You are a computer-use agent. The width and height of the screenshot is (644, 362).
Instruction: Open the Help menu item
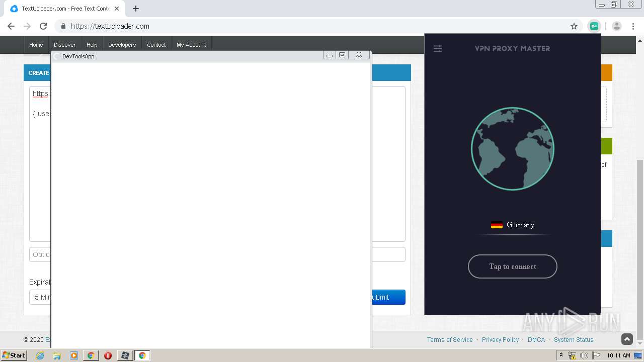pyautogui.click(x=92, y=45)
